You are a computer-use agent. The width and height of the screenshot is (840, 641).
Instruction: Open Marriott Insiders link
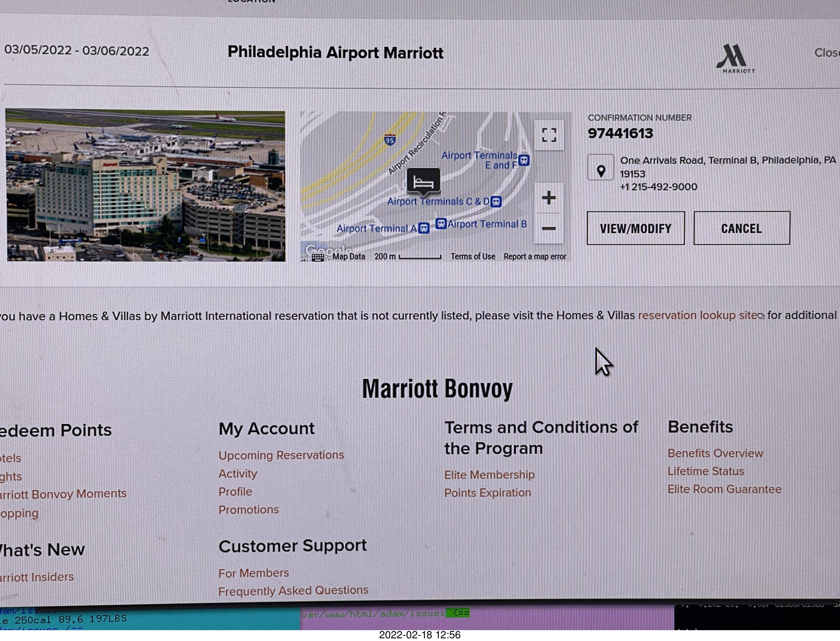pos(36,577)
